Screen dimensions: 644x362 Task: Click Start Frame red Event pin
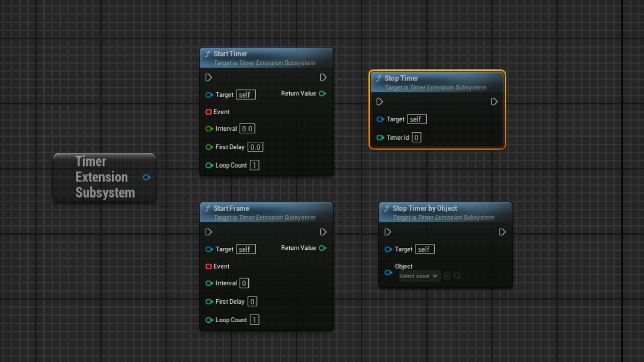pyautogui.click(x=208, y=266)
